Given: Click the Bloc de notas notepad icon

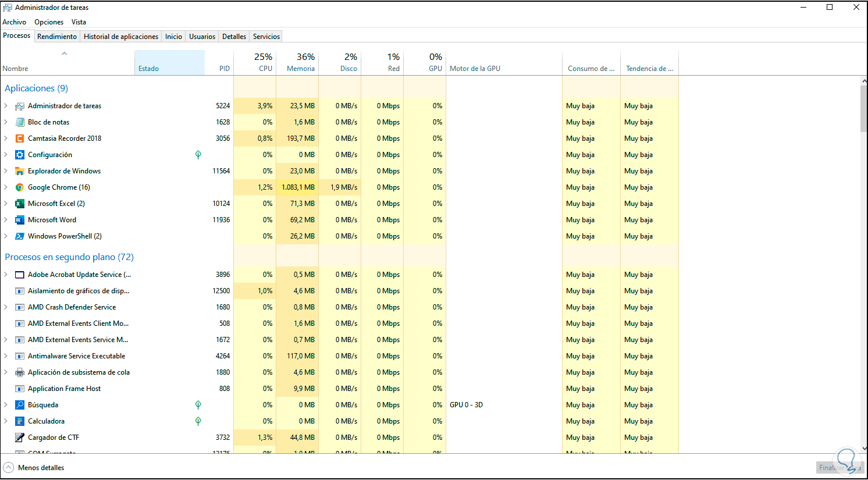Looking at the screenshot, I should click(x=20, y=122).
